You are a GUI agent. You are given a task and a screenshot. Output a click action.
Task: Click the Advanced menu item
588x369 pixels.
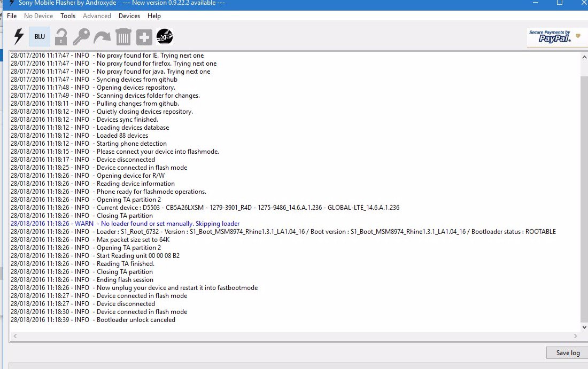point(97,16)
